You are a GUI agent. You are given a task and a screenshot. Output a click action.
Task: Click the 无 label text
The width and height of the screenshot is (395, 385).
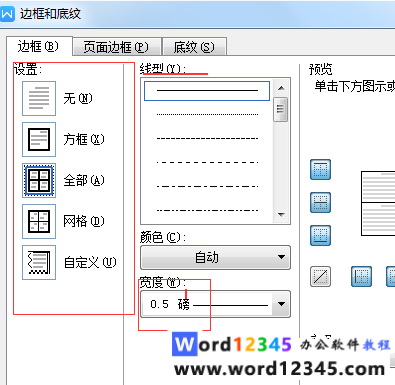78,98
